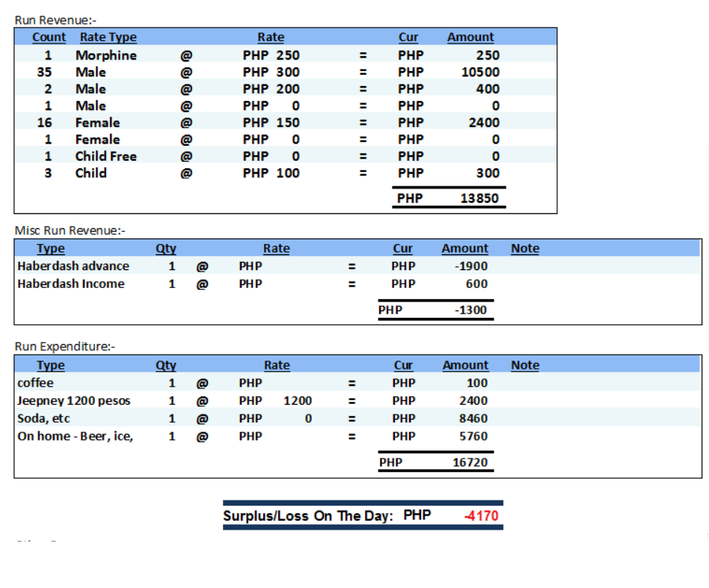The height and width of the screenshot is (588, 709).
Task: Click the Haberdash advance entry
Action: 73,266
